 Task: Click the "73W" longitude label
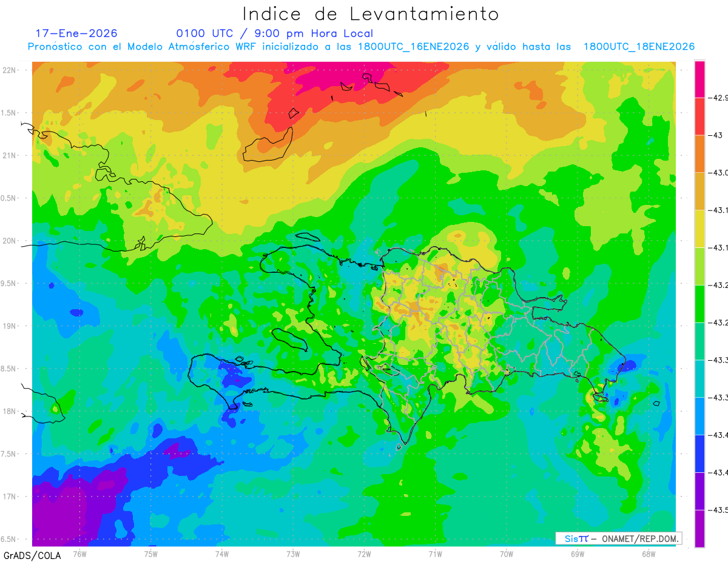click(x=293, y=554)
